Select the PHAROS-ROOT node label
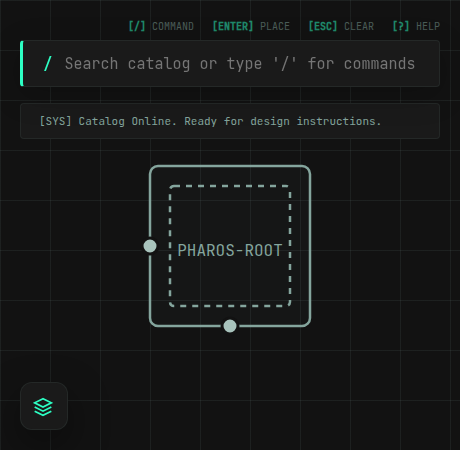 tap(230, 250)
